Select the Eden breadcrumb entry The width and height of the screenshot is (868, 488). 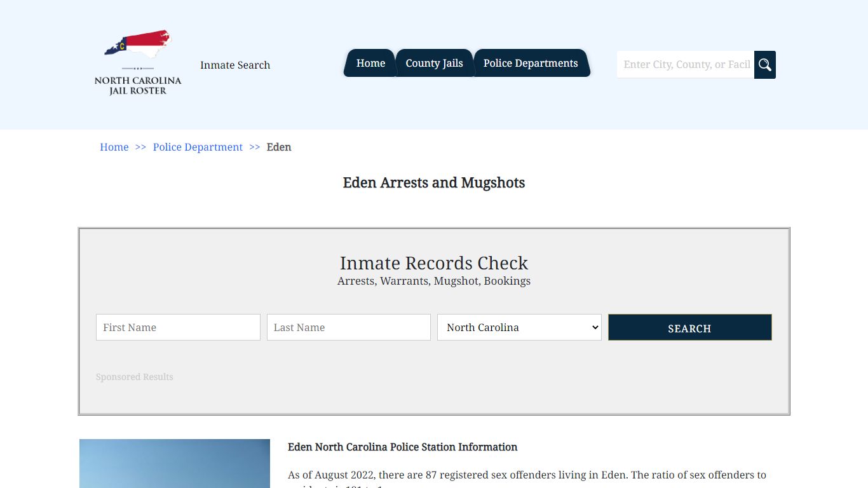279,147
